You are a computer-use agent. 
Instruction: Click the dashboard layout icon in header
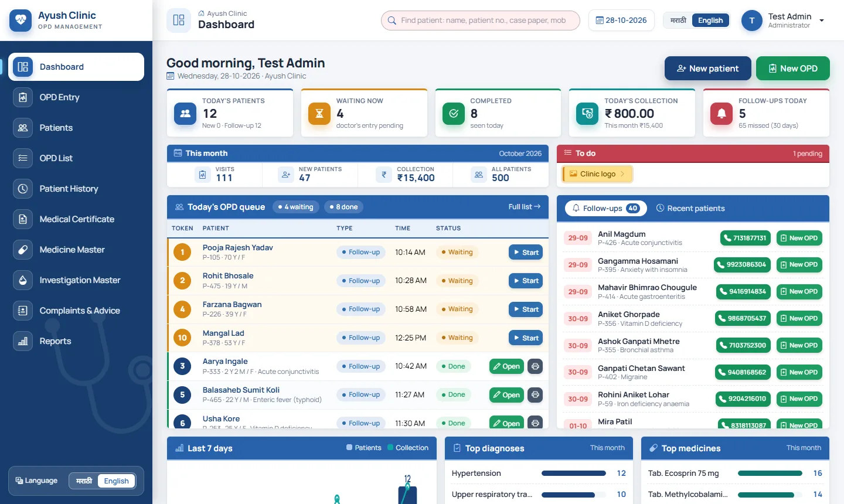[179, 20]
